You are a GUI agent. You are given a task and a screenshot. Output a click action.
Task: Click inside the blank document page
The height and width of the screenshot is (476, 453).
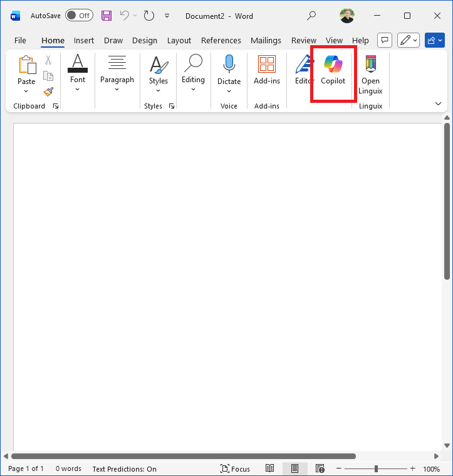(227, 287)
